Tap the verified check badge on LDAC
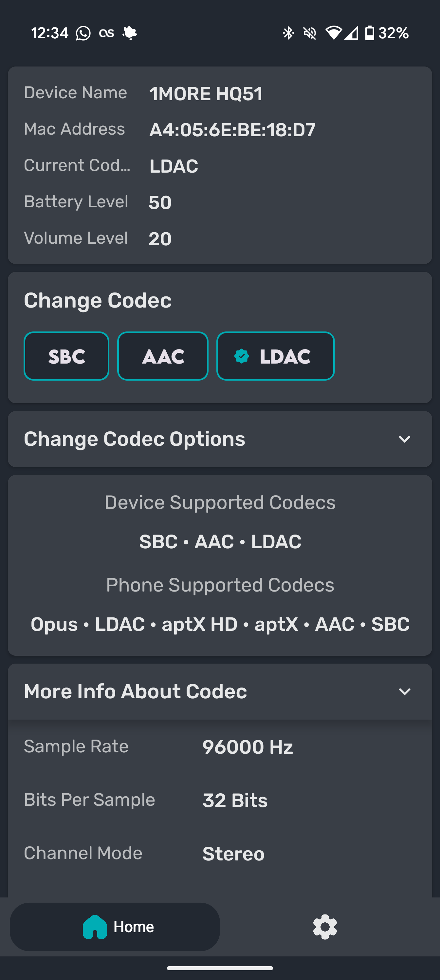 pos(242,356)
